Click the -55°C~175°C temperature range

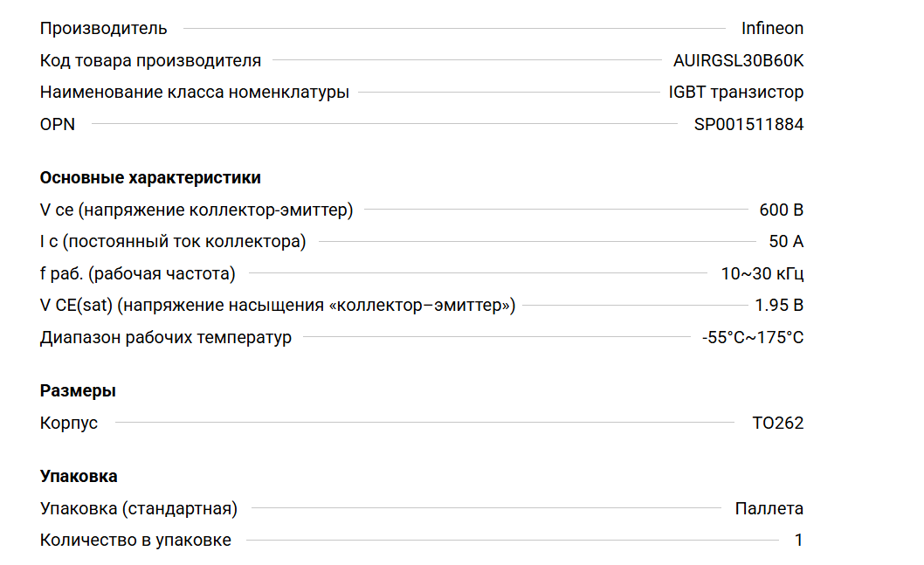click(x=752, y=337)
